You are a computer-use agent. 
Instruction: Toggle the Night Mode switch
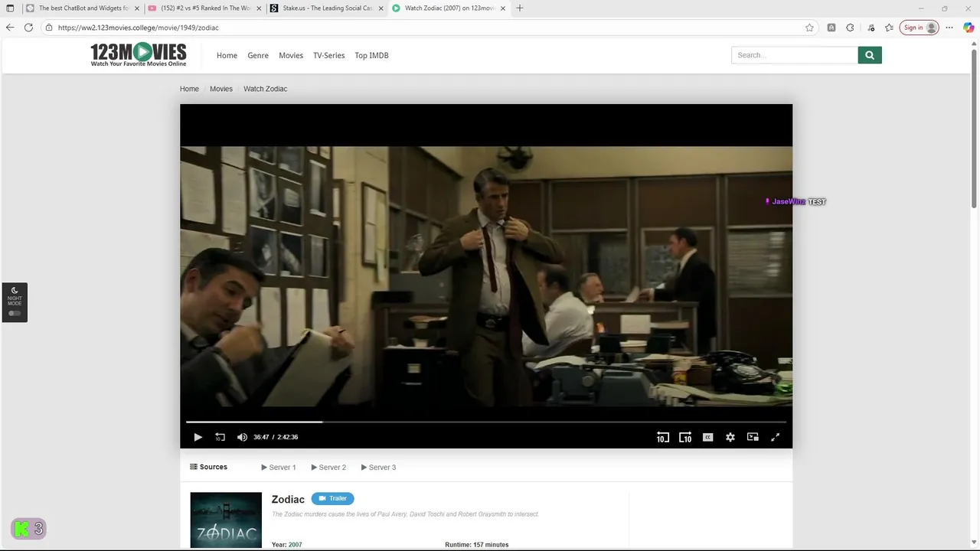(15, 313)
